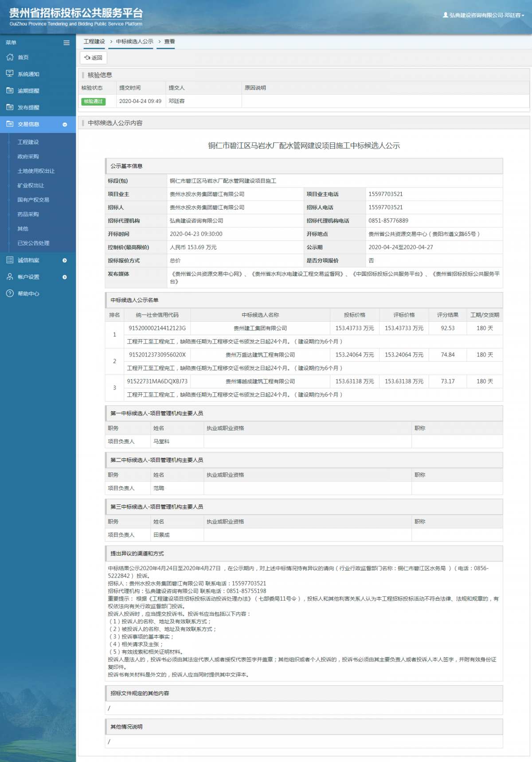Open 发布提醒 in the sidebar
This screenshot has width=532, height=762.
[28, 108]
